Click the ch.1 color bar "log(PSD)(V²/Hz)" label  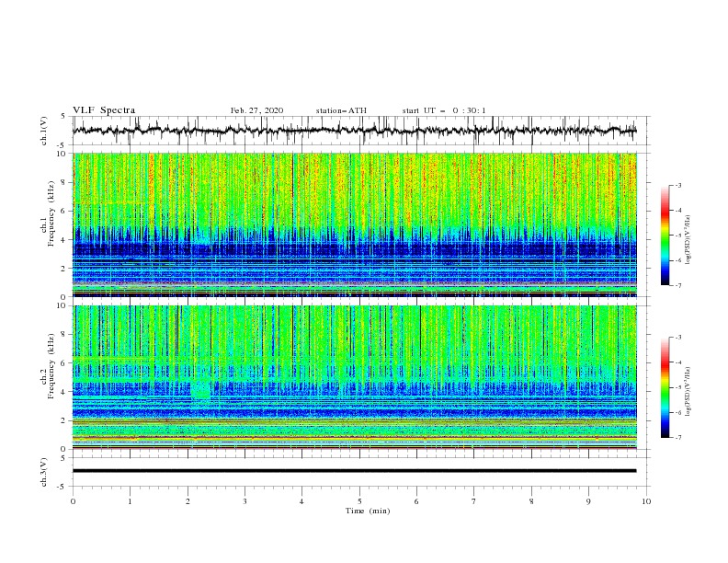point(688,240)
